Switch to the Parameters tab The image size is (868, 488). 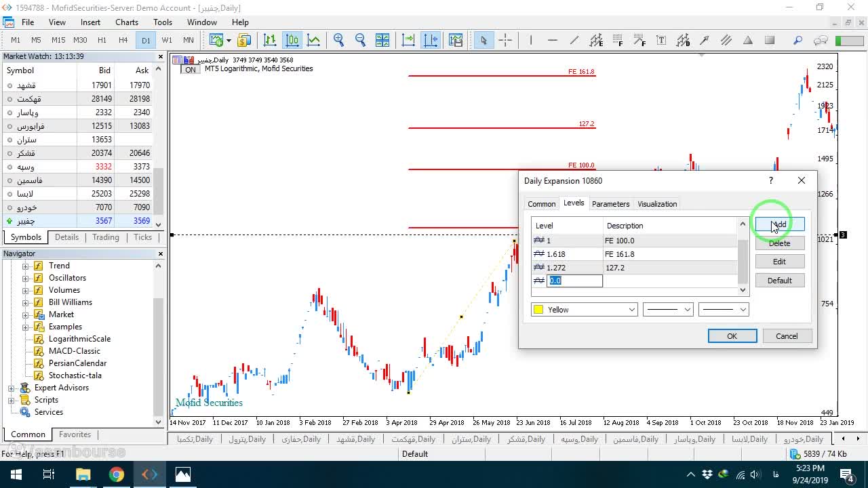coord(610,203)
